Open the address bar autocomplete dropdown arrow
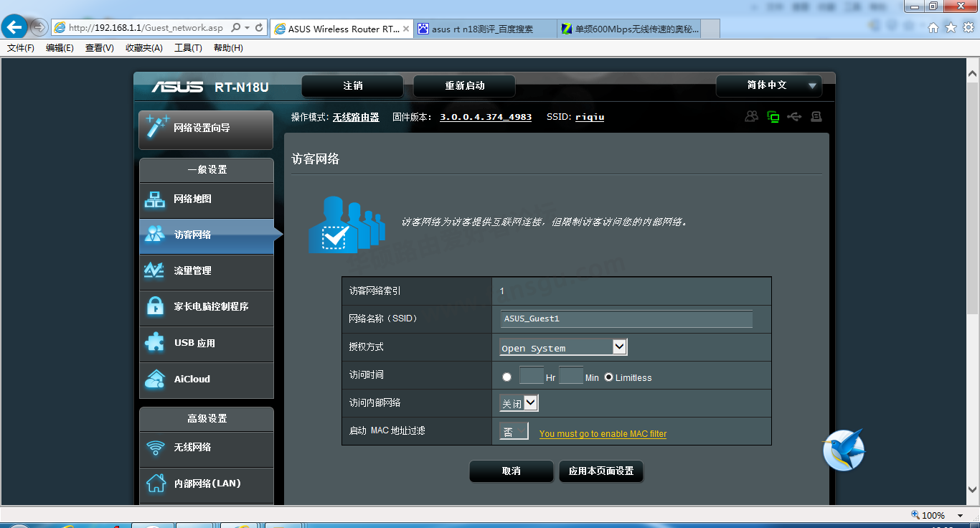 click(x=247, y=28)
